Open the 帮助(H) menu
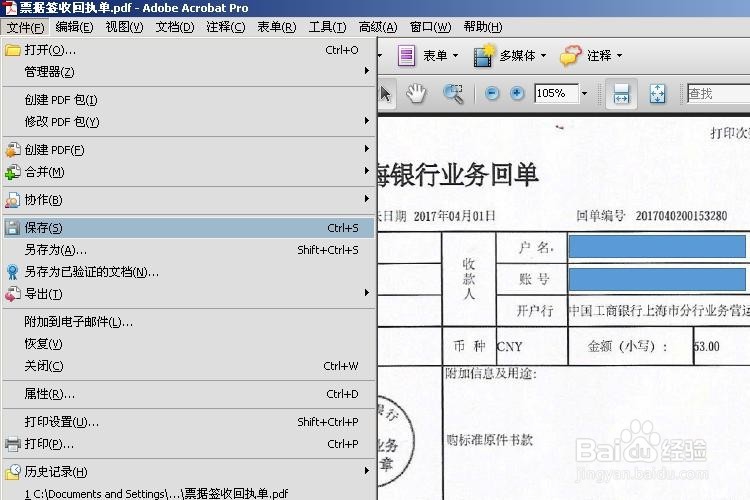 tap(483, 27)
